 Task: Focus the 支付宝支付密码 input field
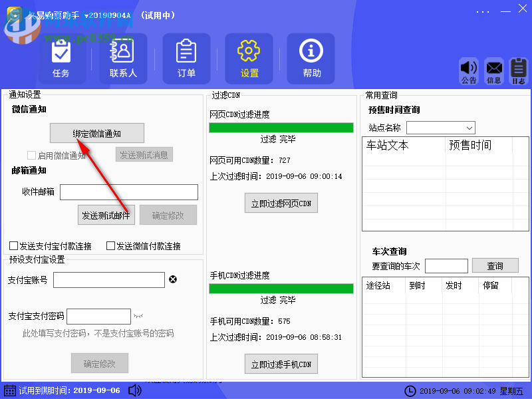tap(98, 317)
